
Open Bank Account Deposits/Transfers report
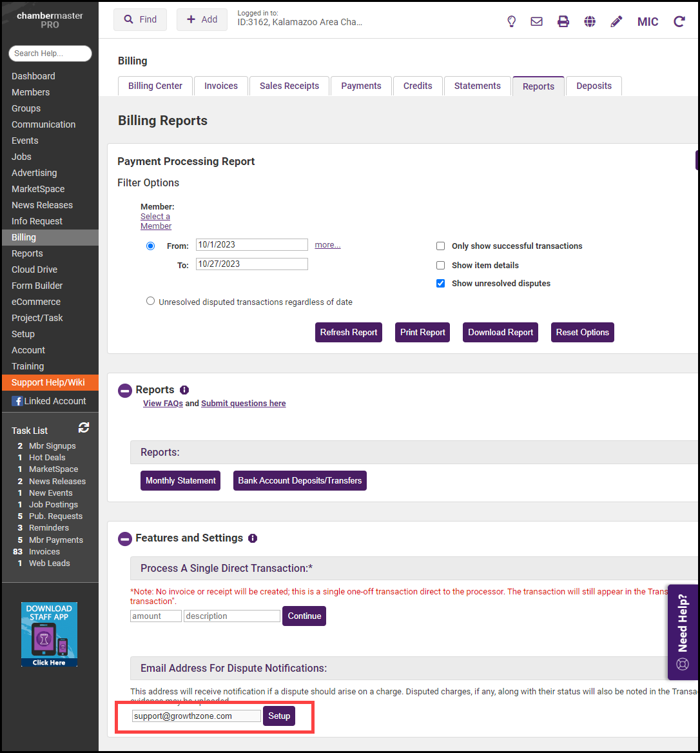(300, 481)
